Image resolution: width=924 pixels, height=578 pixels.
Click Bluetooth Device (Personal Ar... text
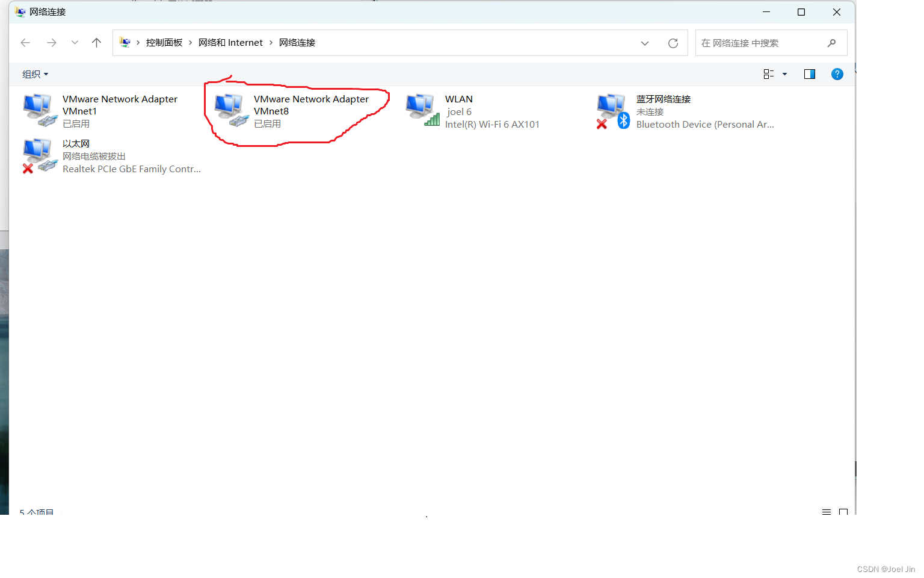(x=705, y=125)
